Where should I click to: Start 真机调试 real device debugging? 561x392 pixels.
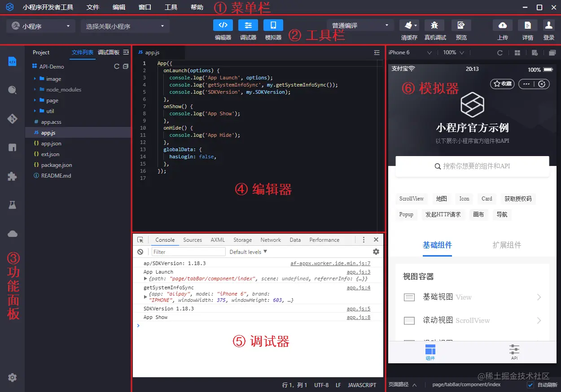(x=434, y=25)
